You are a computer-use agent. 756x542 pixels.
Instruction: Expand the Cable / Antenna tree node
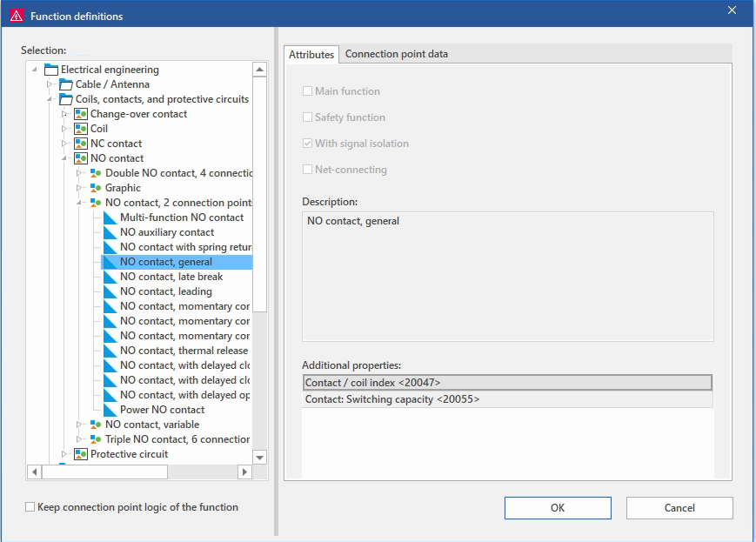(50, 84)
